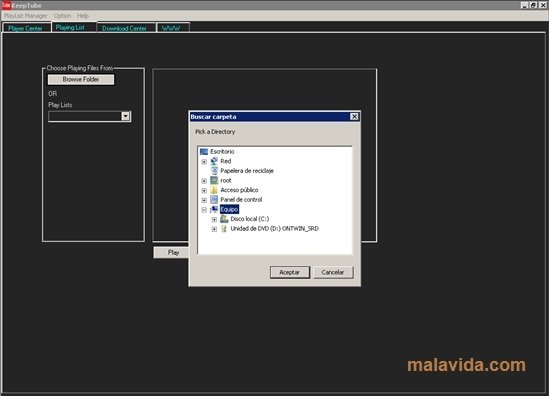This screenshot has width=549, height=396.
Task: Expand the Panel de control node
Action: (x=204, y=200)
